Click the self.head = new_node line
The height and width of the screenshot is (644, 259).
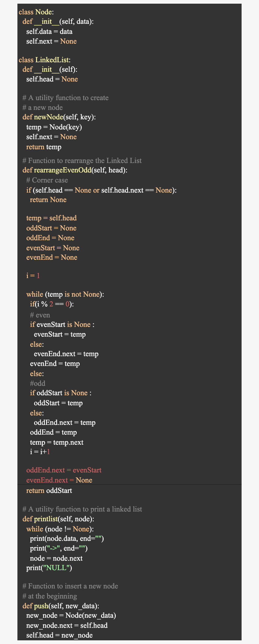pyautogui.click(x=59, y=635)
